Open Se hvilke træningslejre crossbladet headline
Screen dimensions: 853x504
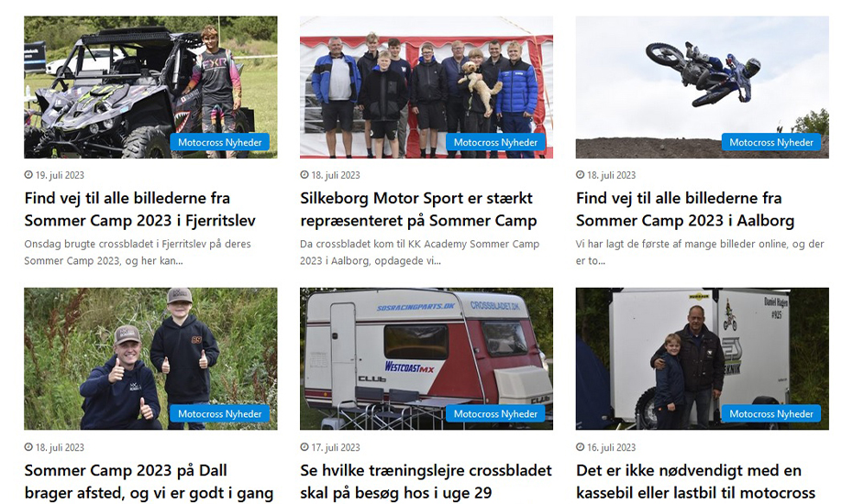point(426,482)
